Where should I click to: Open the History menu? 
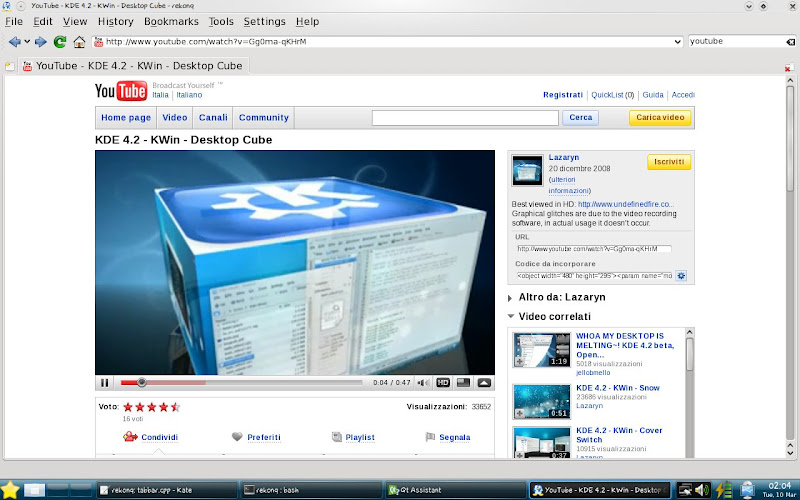(115, 21)
